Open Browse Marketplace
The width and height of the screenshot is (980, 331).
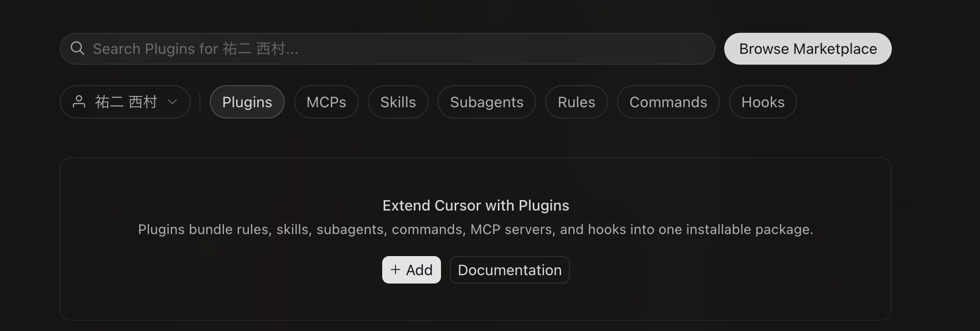pos(808,48)
